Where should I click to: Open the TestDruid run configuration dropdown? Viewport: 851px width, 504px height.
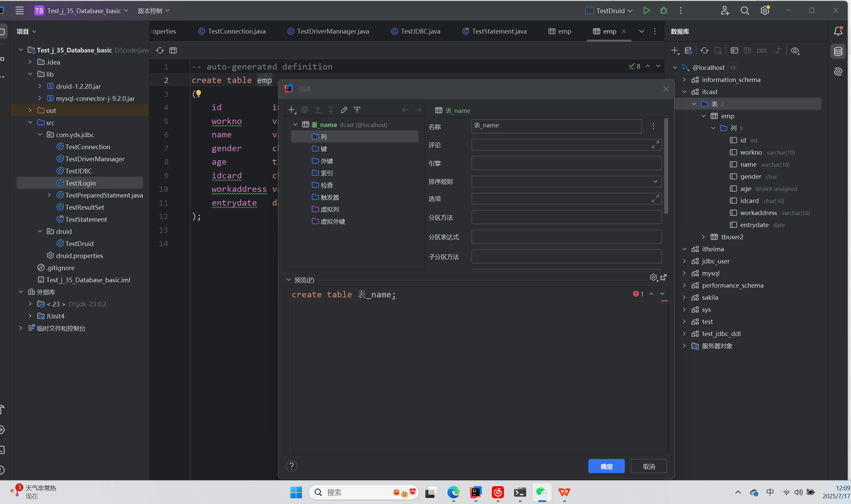(608, 10)
